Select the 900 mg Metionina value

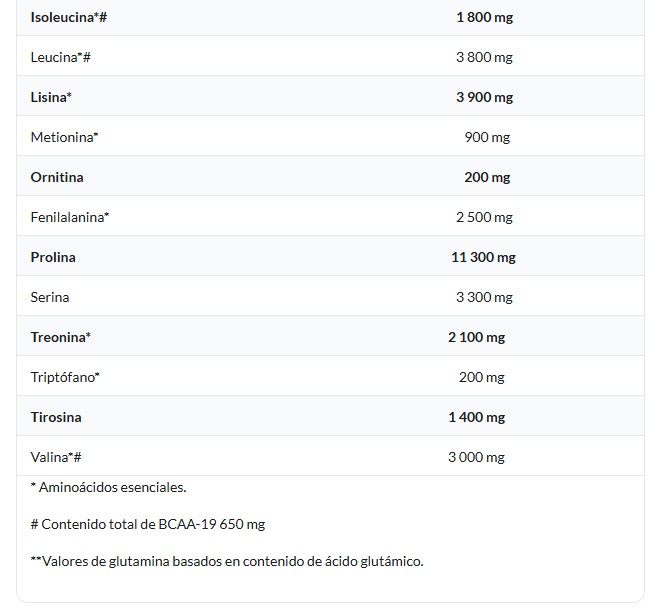(487, 137)
